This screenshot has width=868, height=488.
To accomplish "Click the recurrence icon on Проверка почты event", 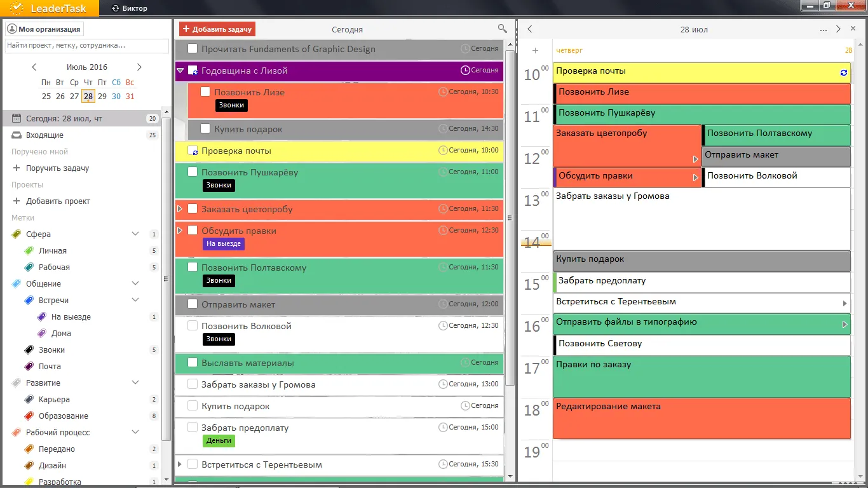I will 843,72.
